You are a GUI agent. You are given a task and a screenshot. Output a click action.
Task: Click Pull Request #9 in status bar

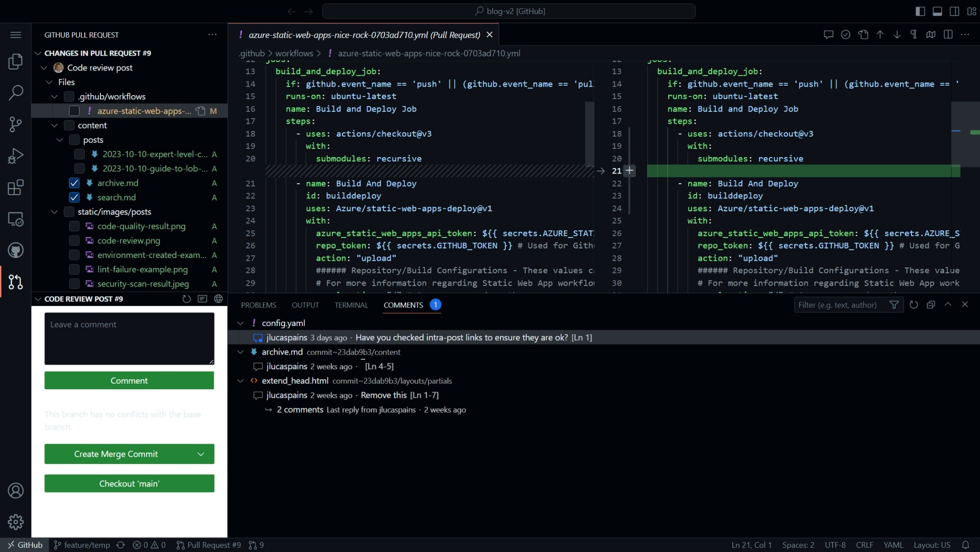click(x=209, y=545)
